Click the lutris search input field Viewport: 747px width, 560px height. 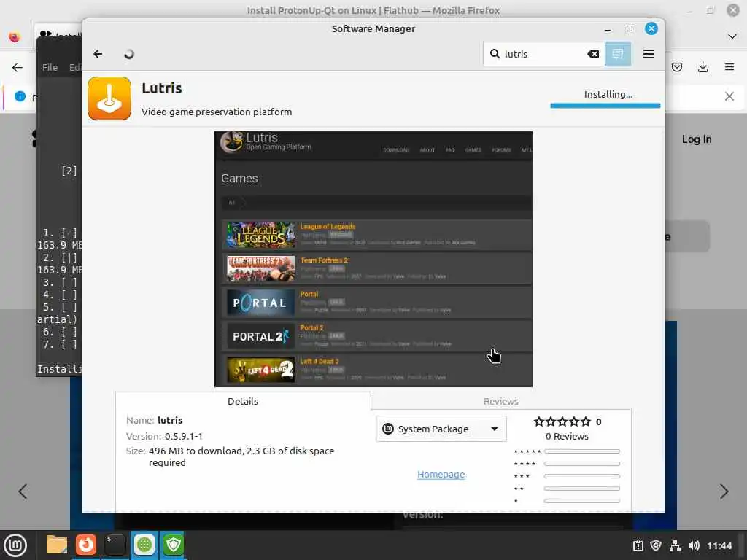click(x=543, y=54)
